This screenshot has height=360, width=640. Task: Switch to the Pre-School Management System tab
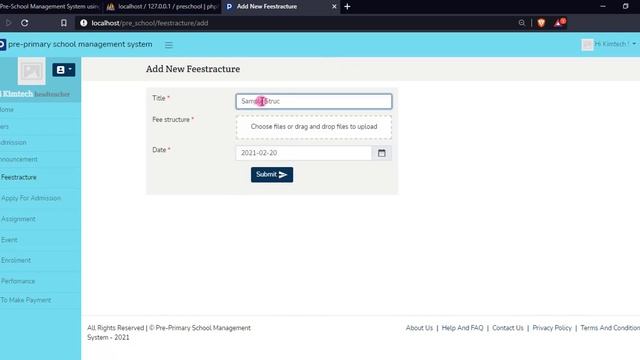tap(49, 7)
